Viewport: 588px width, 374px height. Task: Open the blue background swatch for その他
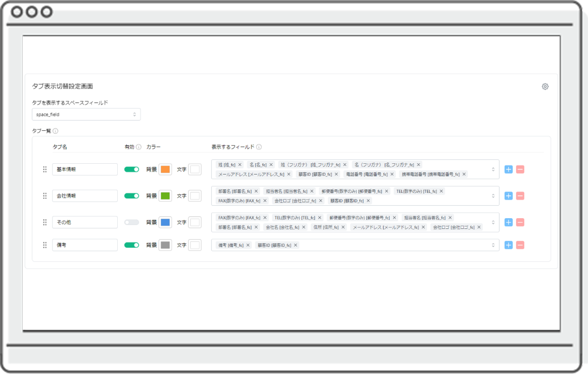coord(165,223)
